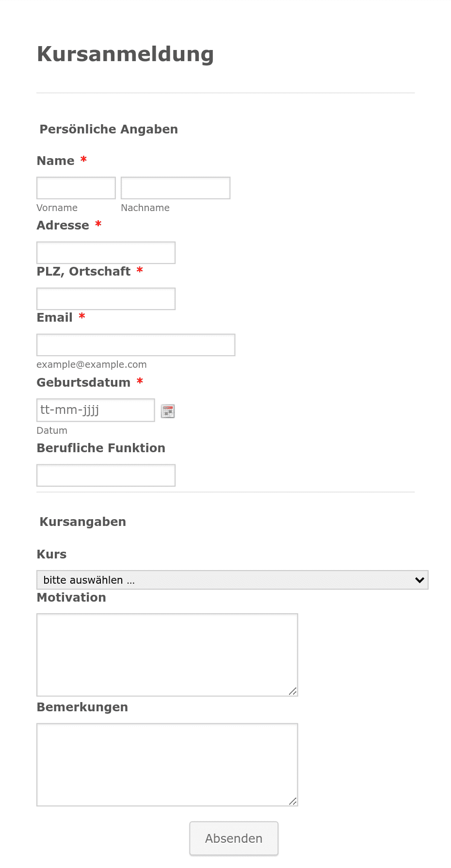Image resolution: width=451 pixels, height=868 pixels.
Task: Focus the Berufliche Funktion field
Action: (x=106, y=475)
